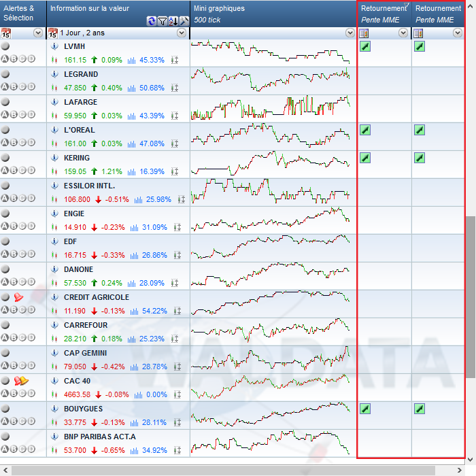Toggle the grey selection dot for ESSILOR INTL.
Image resolution: width=476 pixels, height=476 pixels.
click(x=5, y=186)
